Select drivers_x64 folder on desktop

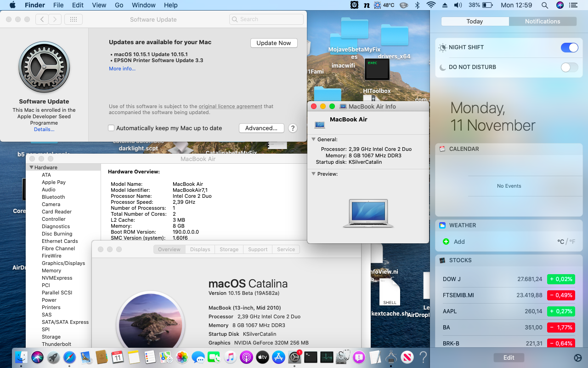394,41
